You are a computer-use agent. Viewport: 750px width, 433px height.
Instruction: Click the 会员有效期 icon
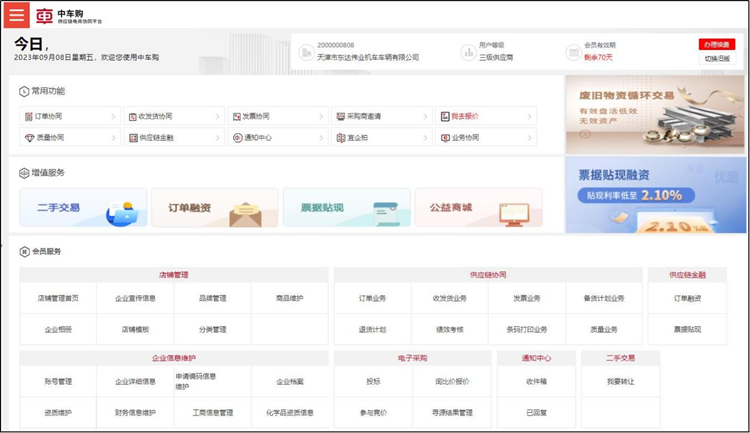point(573,52)
